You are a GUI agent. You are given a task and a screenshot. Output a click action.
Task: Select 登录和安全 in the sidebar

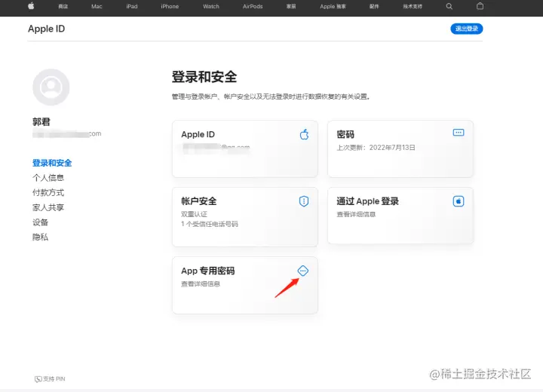(x=52, y=163)
